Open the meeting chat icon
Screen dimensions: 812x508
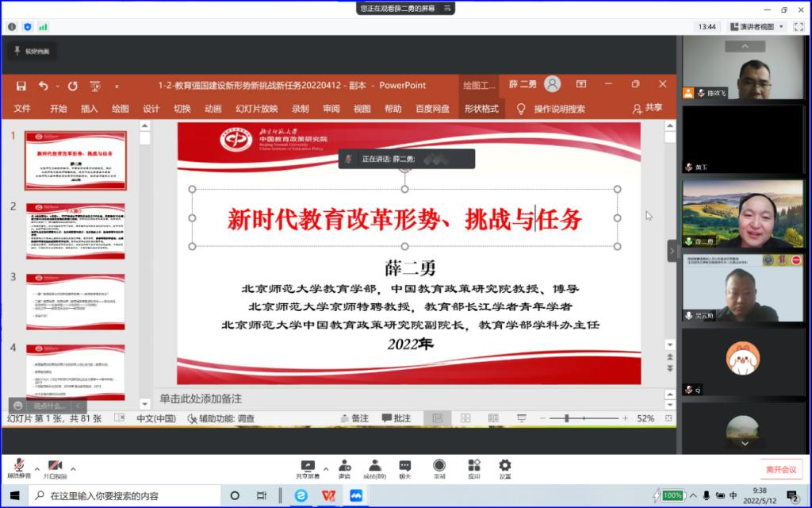click(x=405, y=466)
